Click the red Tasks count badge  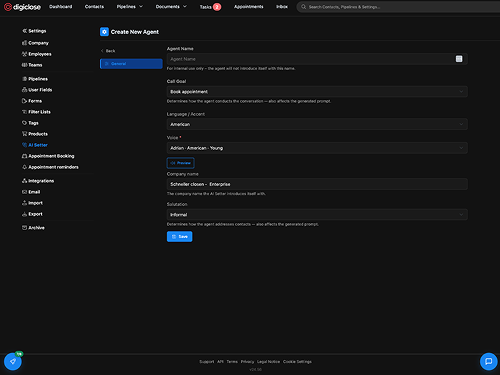(x=217, y=7)
